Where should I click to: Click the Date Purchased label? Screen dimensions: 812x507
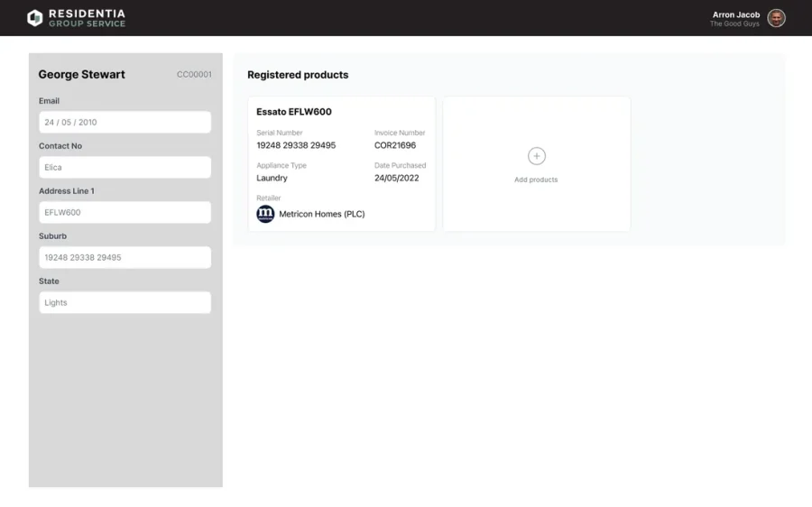(400, 166)
